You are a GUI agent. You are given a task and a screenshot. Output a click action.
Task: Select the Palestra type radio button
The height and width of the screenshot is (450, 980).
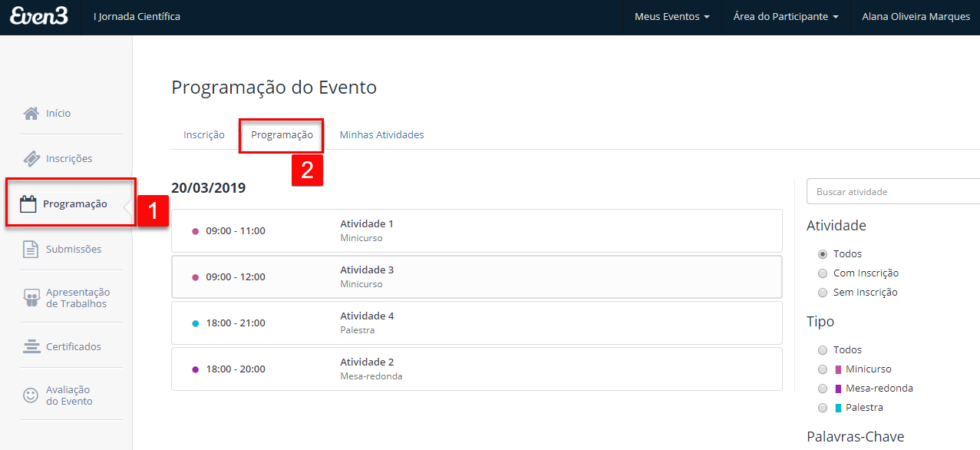823,408
